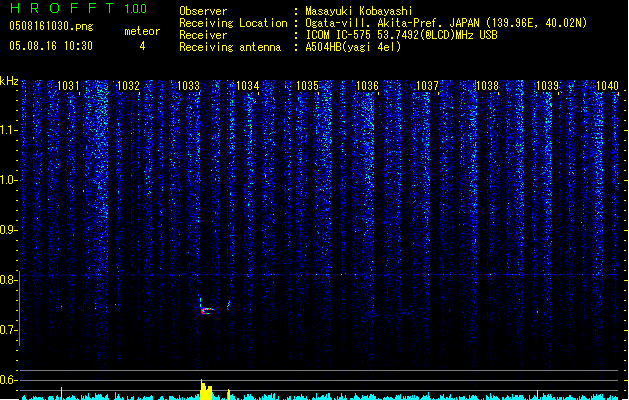Click the kHz axis unit label
The image size is (629, 400).
tap(9, 81)
